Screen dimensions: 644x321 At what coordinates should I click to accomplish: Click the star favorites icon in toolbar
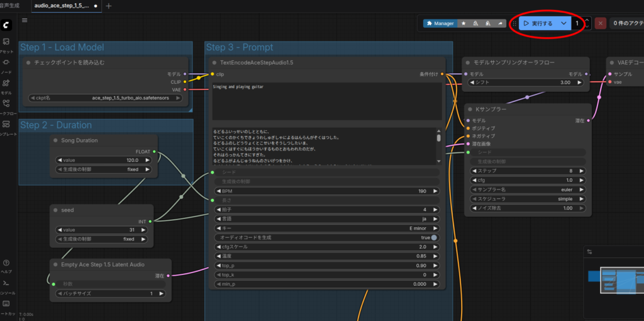coord(464,23)
